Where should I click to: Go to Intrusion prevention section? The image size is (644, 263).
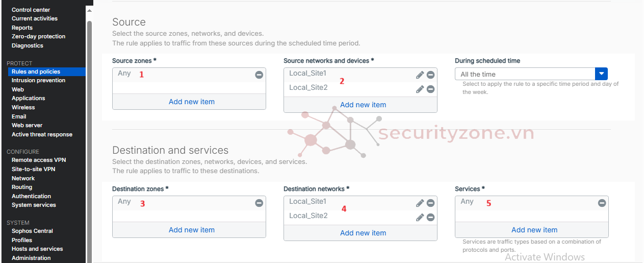[x=38, y=81]
